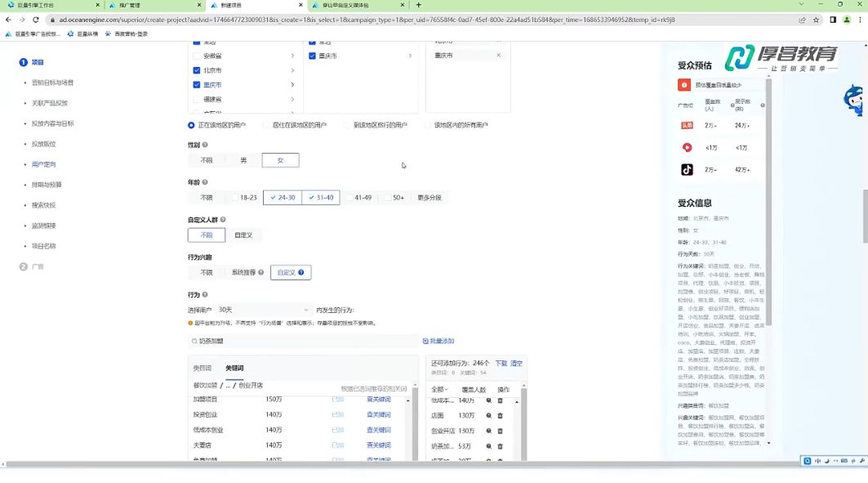
Task: Select 女 gender option
Action: [x=281, y=160]
